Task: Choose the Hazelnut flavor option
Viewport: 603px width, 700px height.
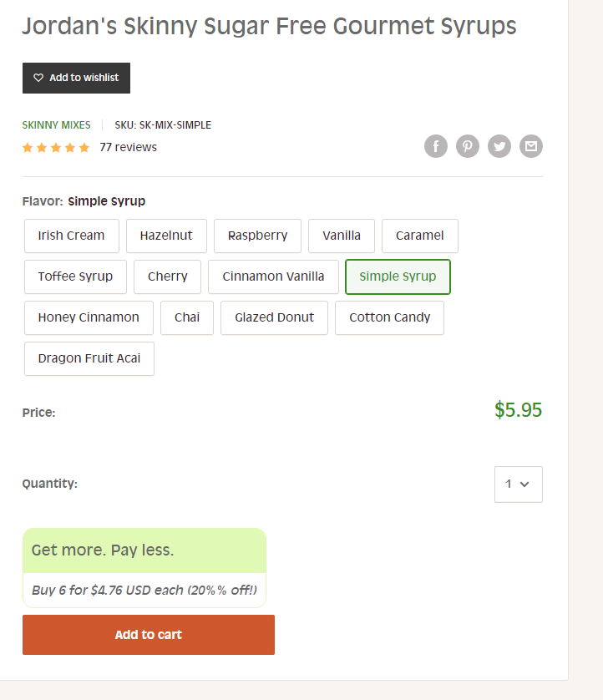Action: (166, 236)
